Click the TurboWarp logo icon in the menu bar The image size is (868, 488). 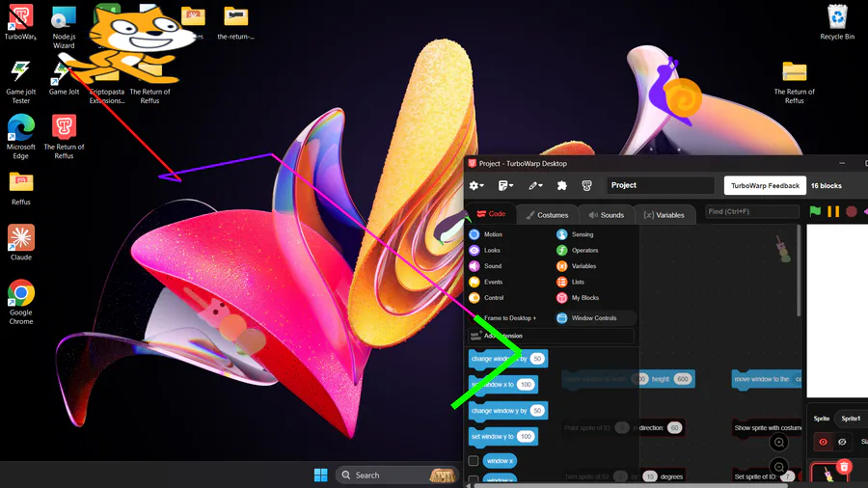586,185
